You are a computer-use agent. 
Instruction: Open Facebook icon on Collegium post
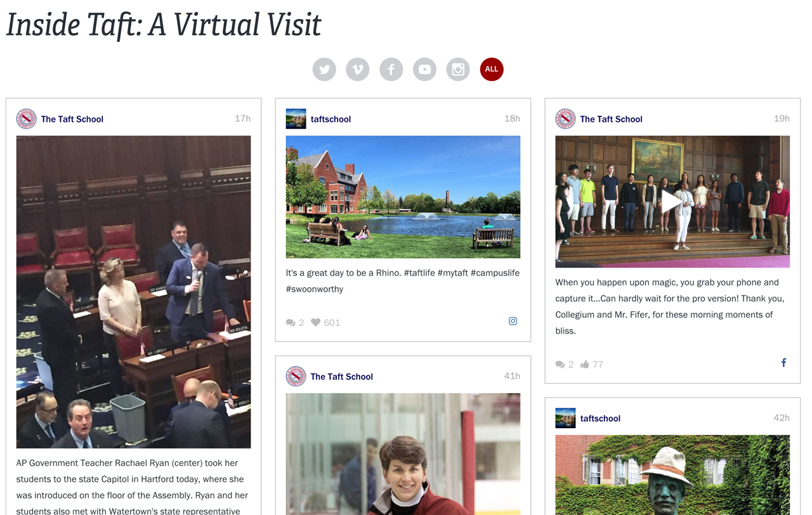(x=783, y=363)
